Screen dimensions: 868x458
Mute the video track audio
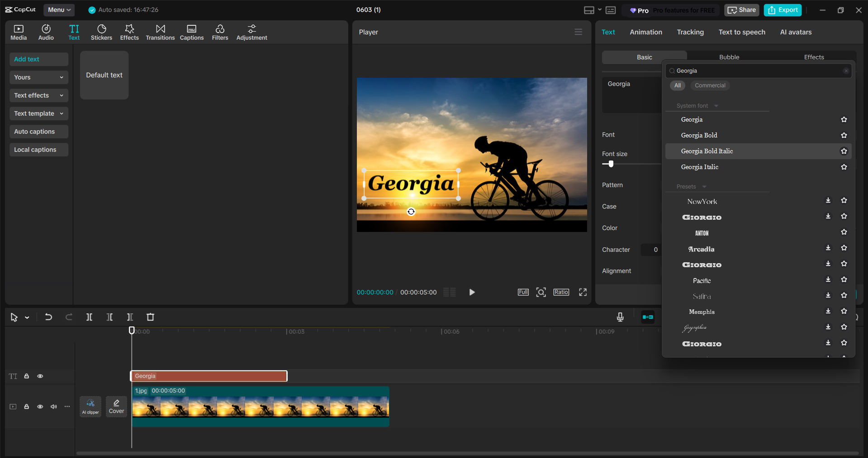tap(54, 406)
